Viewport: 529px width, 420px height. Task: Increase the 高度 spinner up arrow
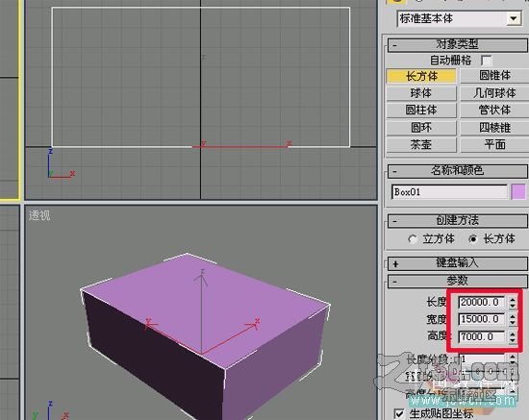(x=513, y=334)
